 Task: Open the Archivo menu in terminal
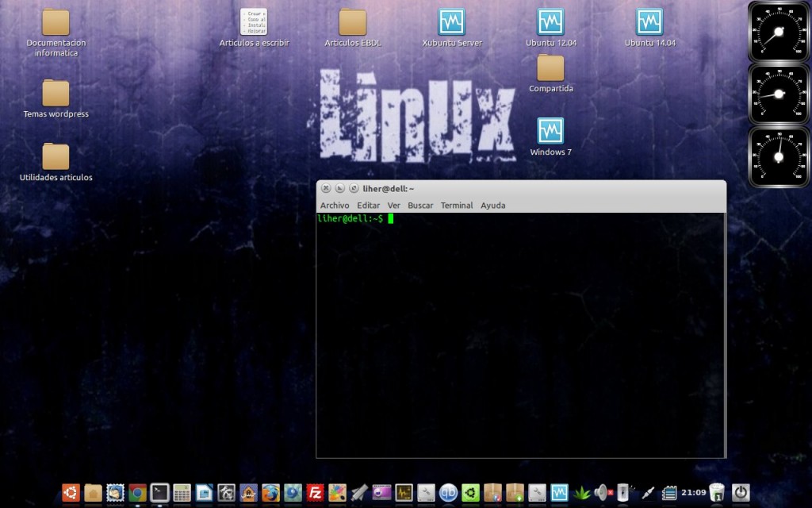(334, 206)
